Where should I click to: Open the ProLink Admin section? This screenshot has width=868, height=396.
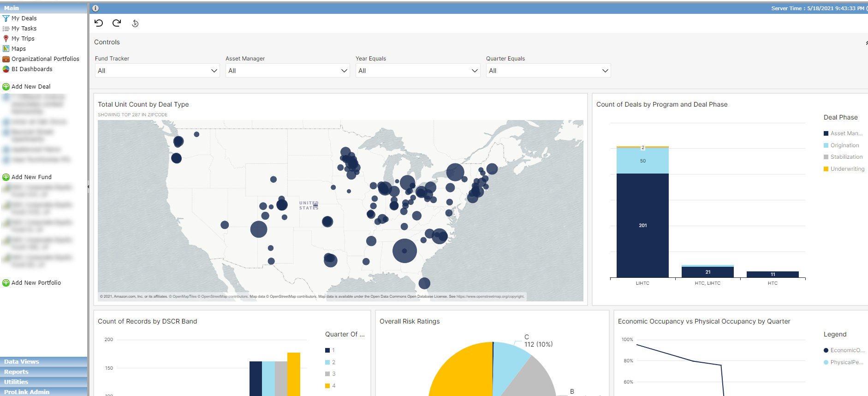pyautogui.click(x=44, y=392)
